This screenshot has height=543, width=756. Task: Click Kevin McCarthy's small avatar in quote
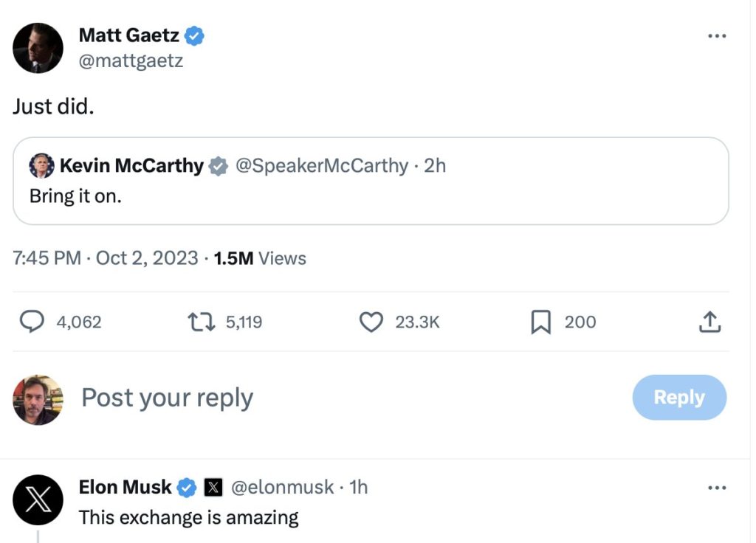click(41, 166)
